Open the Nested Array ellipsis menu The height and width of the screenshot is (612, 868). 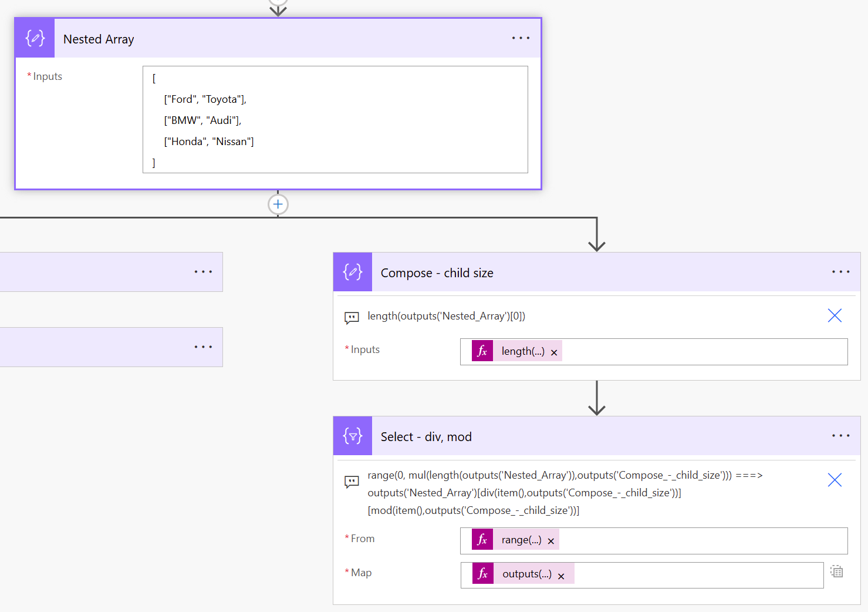(x=521, y=38)
